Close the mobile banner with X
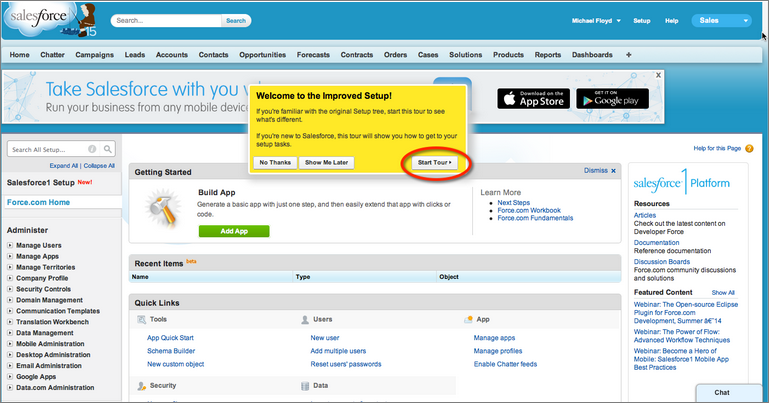This screenshot has height=403, width=769. [x=658, y=75]
